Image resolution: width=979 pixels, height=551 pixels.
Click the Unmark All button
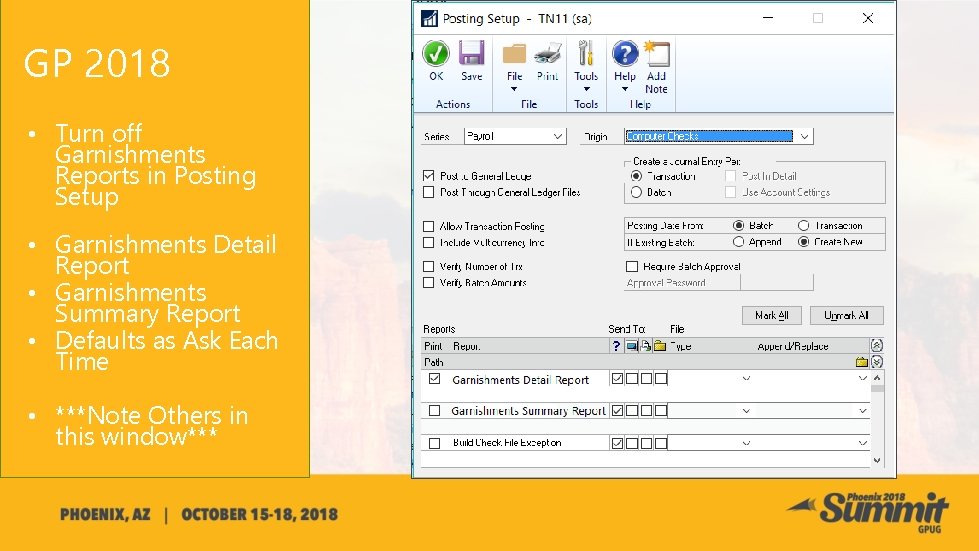coord(847,316)
